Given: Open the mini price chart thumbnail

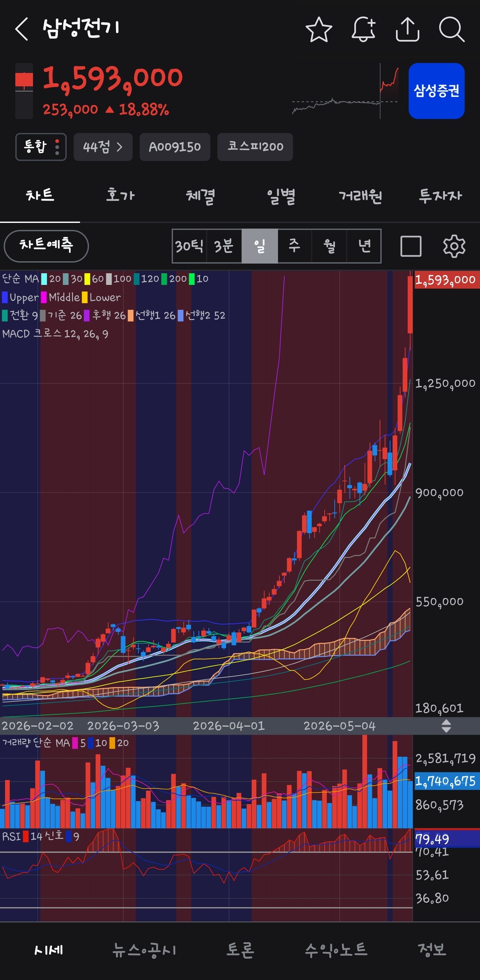Looking at the screenshot, I should pyautogui.click(x=345, y=91).
